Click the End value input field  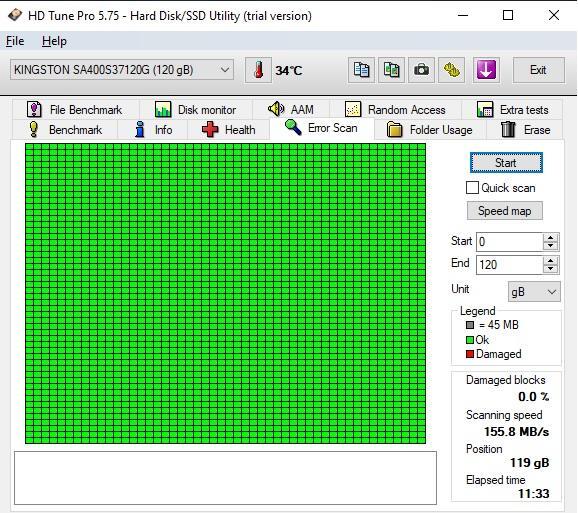[509, 265]
